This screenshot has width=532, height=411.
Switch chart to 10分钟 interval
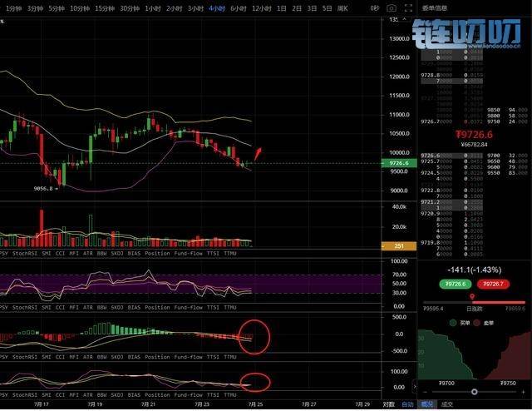(80, 8)
